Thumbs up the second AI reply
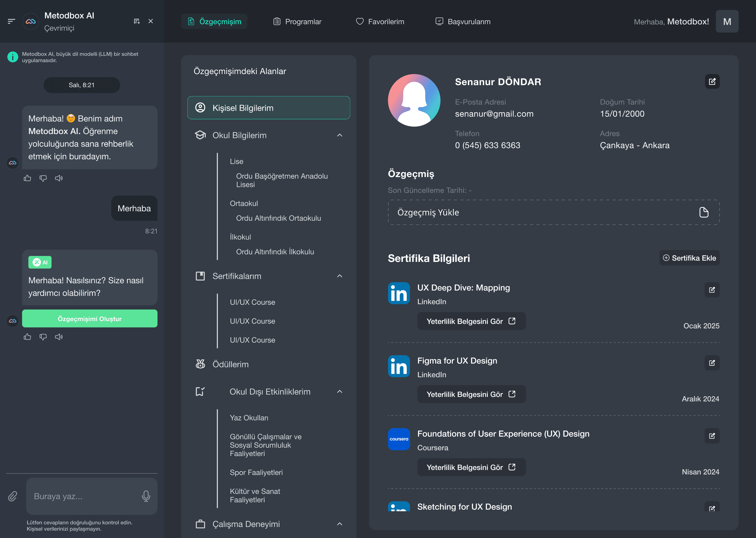 (28, 337)
